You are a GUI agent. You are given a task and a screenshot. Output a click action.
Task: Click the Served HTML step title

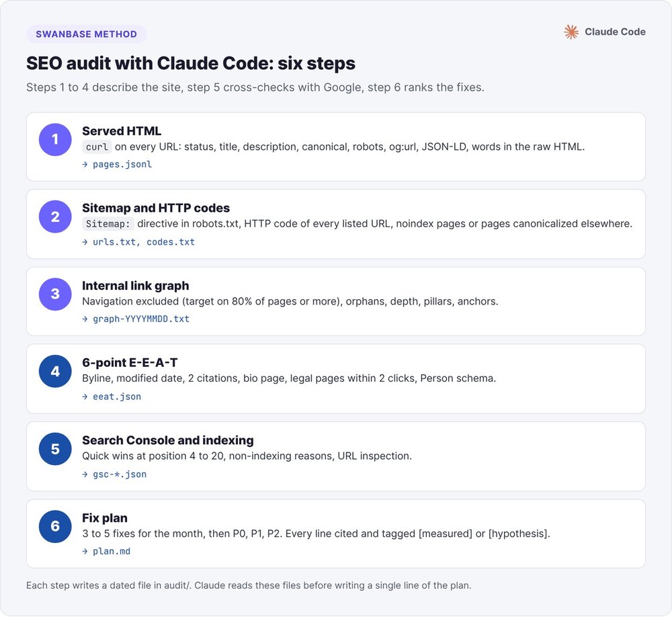tap(122, 131)
